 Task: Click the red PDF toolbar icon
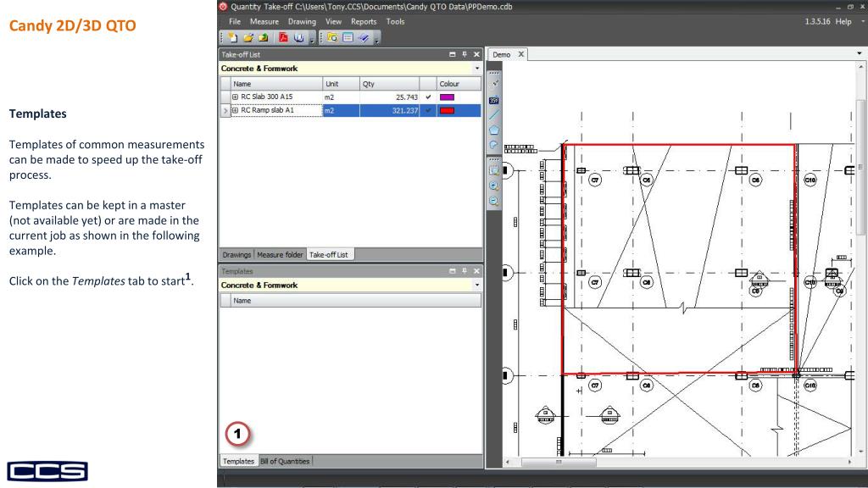(283, 37)
